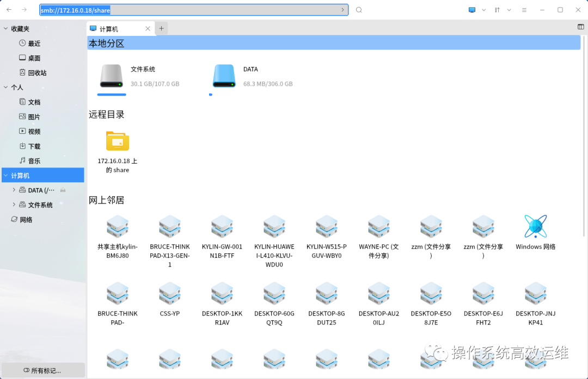
Task: Select DESKTOP-8GDUT25 host
Action: click(x=327, y=304)
